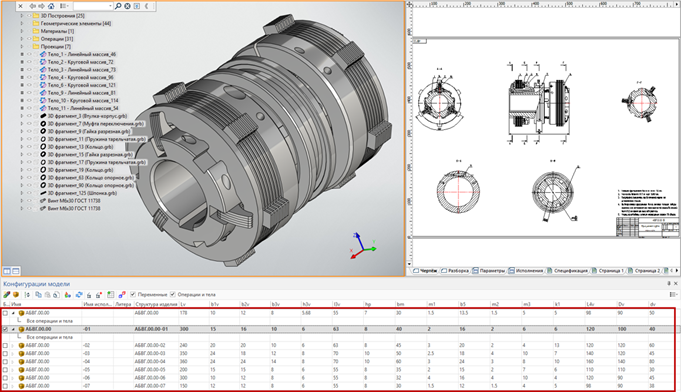
Task: Click the refresh arrows icon in configurations toolbar
Action: point(79,295)
